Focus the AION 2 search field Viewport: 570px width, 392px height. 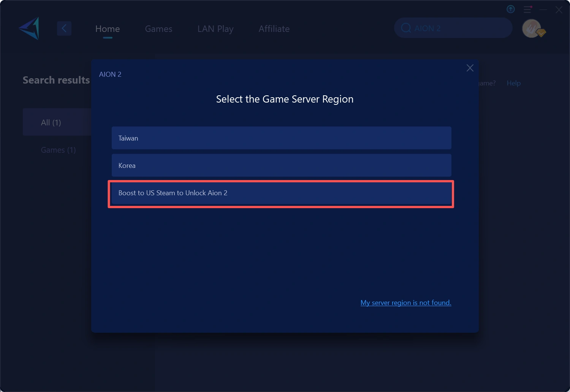(x=453, y=28)
